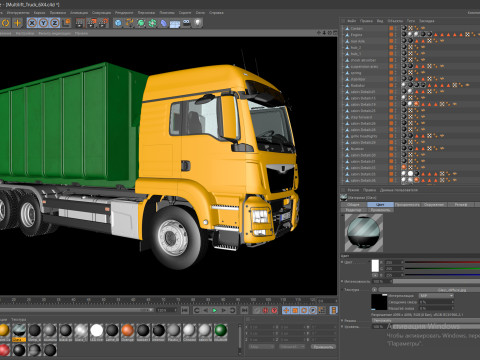
Task: Click the texture load circle button beside the Texture label
Action: [x=375, y=290]
